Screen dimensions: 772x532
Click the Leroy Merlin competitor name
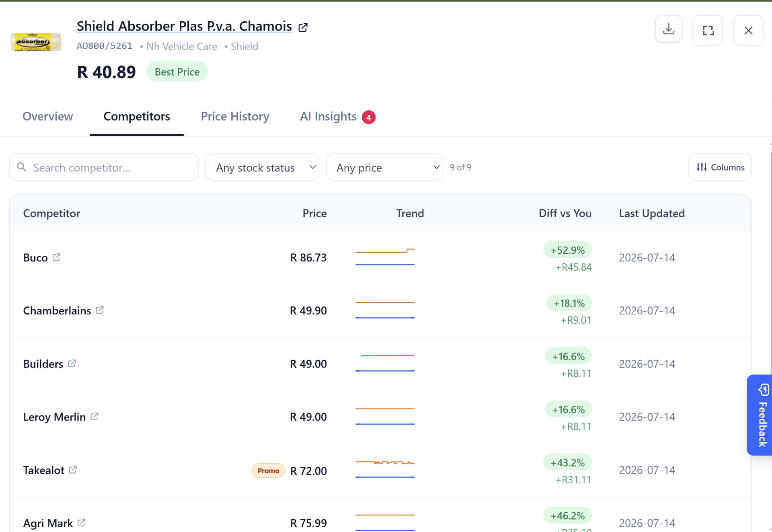pyautogui.click(x=54, y=417)
